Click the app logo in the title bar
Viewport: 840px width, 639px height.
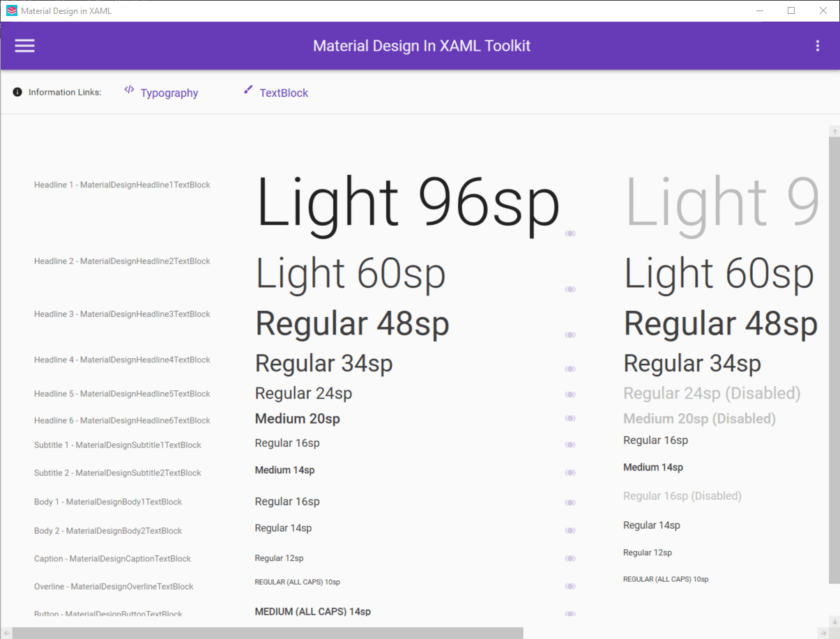11,10
